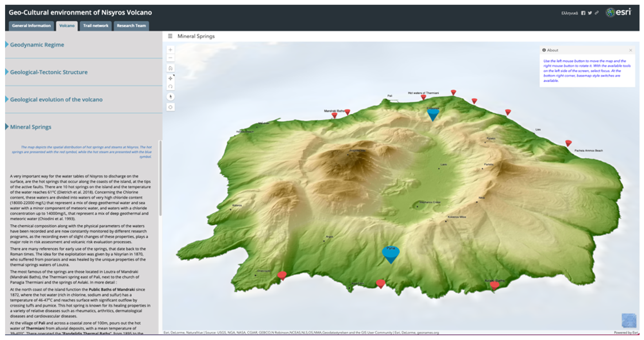Open the hamburger menu beside Mineral Springs
This screenshot has width=644, height=340.
[170, 36]
